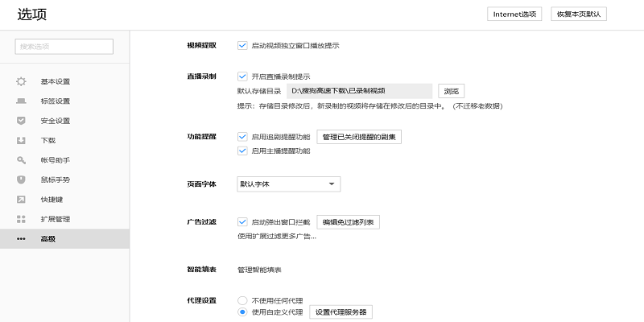Viewport: 644px width, 322px height.
Task: Click the 设置代理服务器 button
Action: coord(341,312)
